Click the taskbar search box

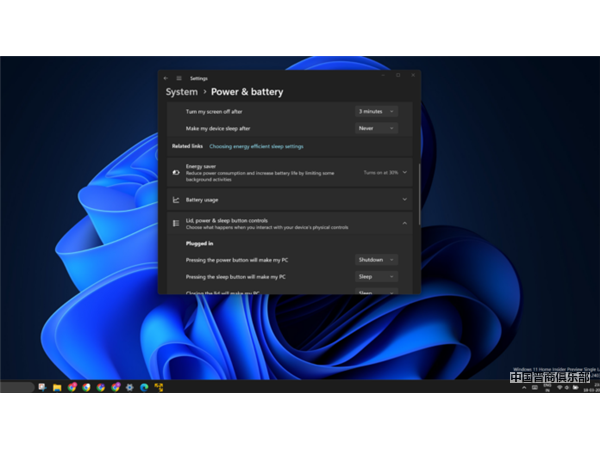[16, 387]
